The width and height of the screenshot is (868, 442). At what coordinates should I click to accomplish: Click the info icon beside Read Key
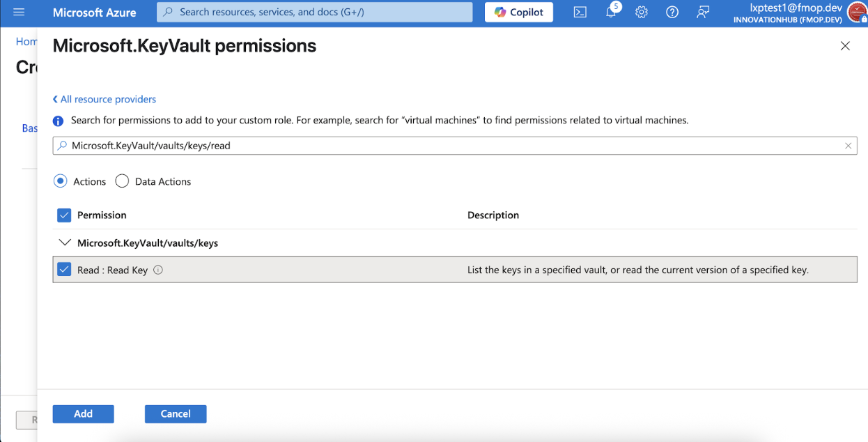pyautogui.click(x=158, y=270)
